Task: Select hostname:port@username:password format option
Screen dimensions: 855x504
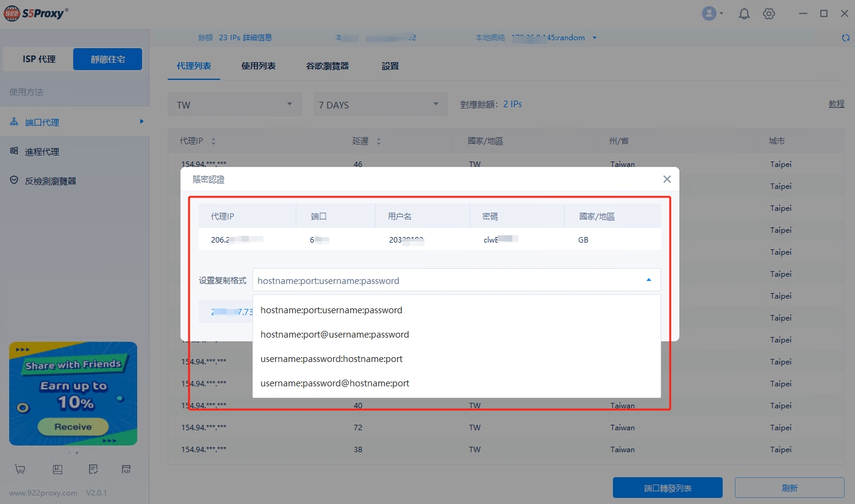Action: pyautogui.click(x=334, y=335)
